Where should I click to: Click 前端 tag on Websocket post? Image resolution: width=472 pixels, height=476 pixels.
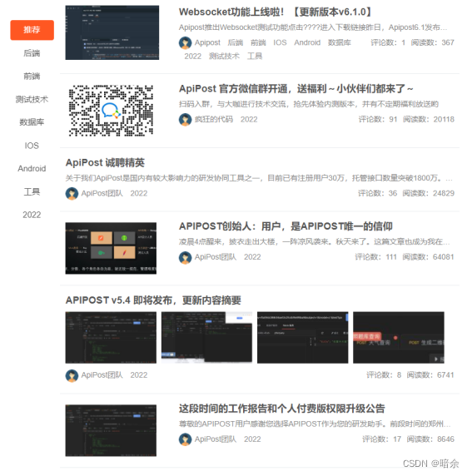(258, 42)
